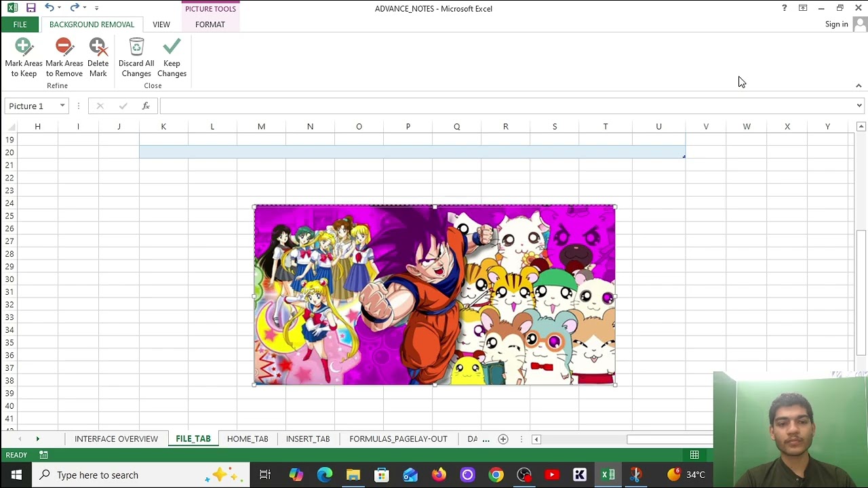Open the Windows Start menu
Viewport: 868px width, 488px height.
[16, 474]
